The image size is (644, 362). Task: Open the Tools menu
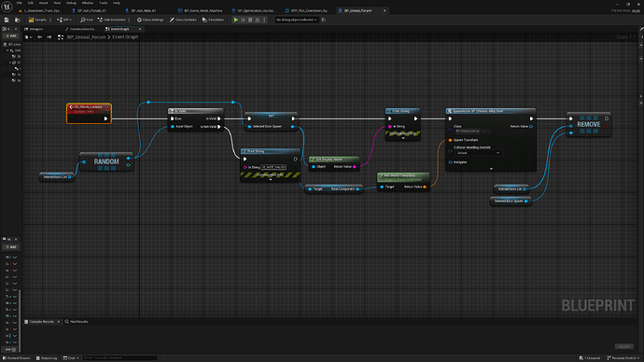click(103, 3)
